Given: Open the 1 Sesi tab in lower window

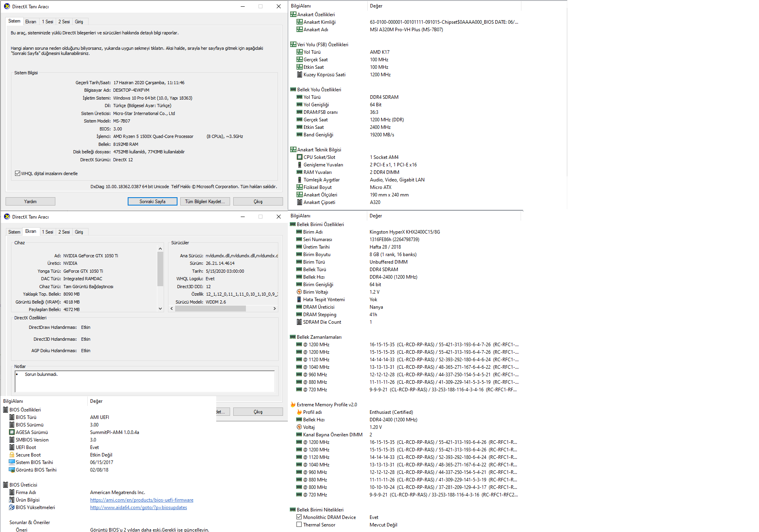Looking at the screenshot, I should pos(47,232).
